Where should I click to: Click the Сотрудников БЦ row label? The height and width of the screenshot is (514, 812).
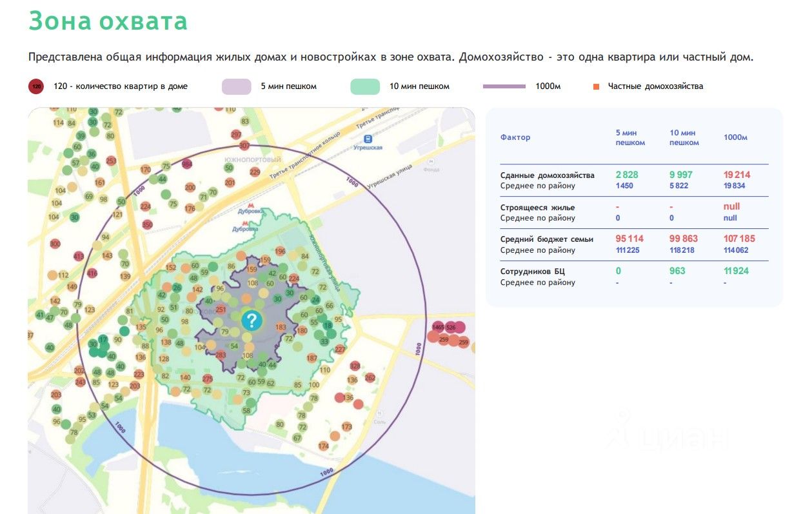[x=533, y=272]
